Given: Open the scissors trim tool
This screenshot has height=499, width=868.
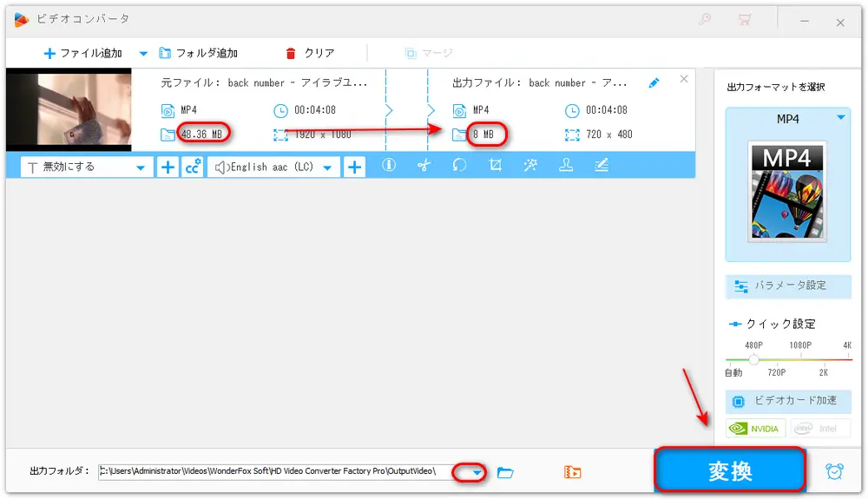Looking at the screenshot, I should tap(424, 165).
